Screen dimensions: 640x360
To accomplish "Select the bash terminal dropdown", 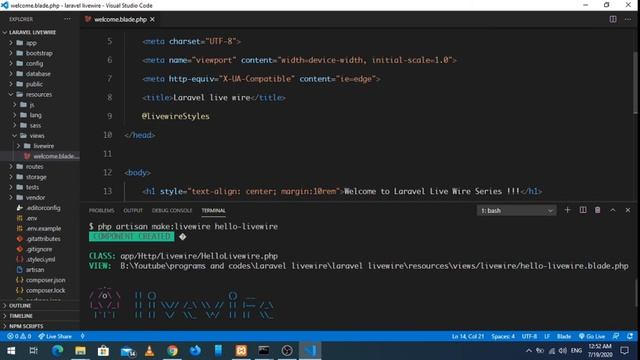I will pyautogui.click(x=516, y=211).
